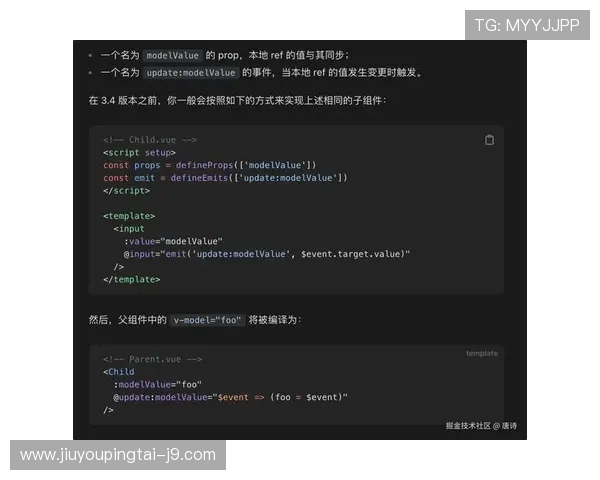
Task: Click the 'template' language label on Parent code block
Action: click(x=482, y=353)
